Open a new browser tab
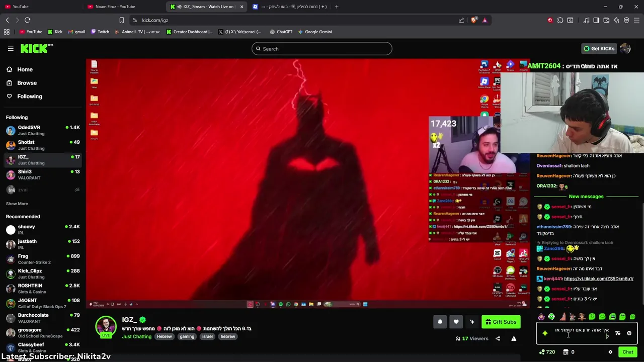This screenshot has height=362, width=644. (x=337, y=7)
